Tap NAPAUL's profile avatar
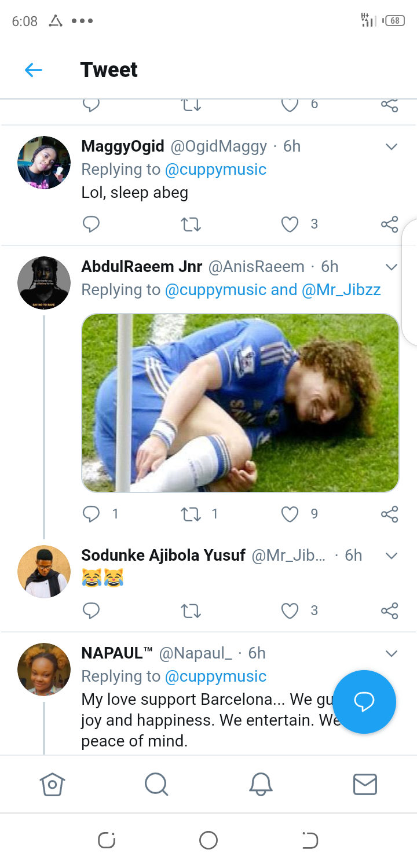Viewport: 417px width, 868px height. (x=44, y=669)
